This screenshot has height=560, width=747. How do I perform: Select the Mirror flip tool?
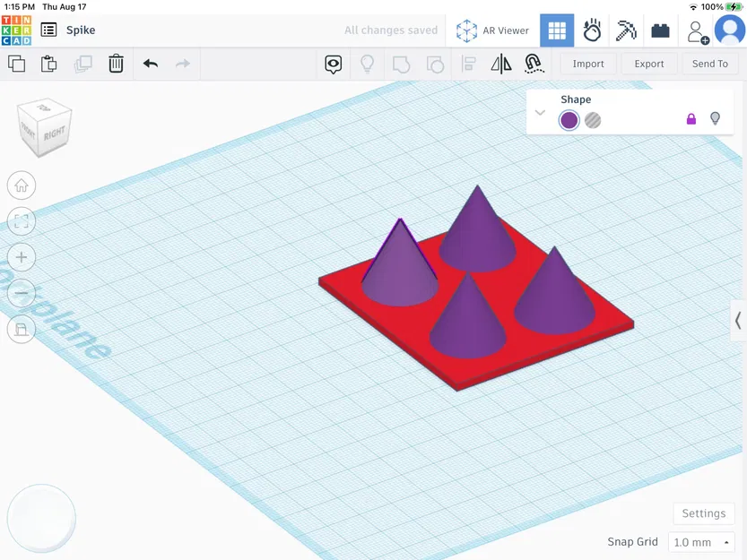[x=500, y=64]
